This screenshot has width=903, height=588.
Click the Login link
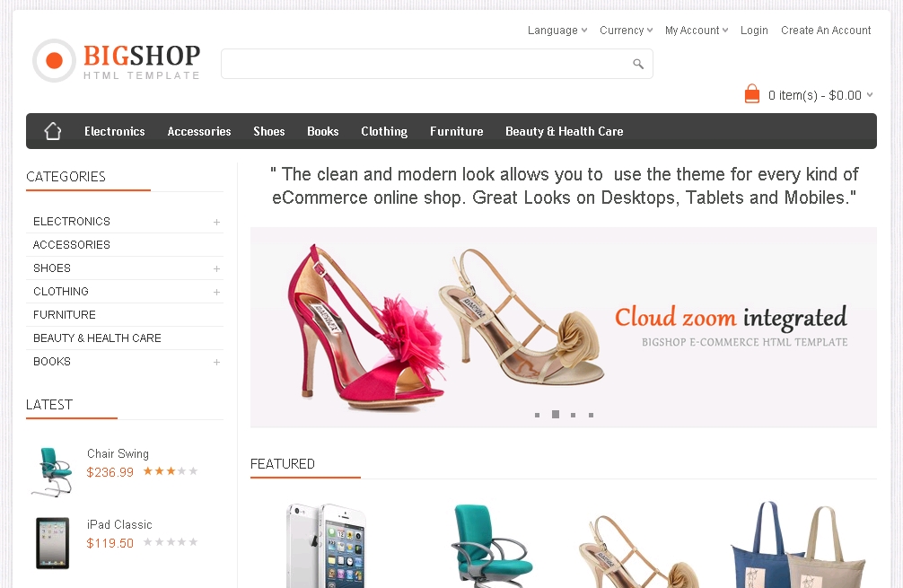[754, 31]
